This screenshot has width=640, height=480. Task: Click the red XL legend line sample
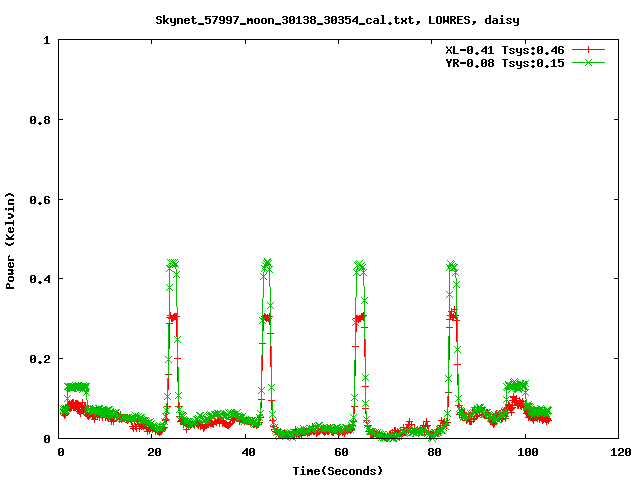[588, 50]
